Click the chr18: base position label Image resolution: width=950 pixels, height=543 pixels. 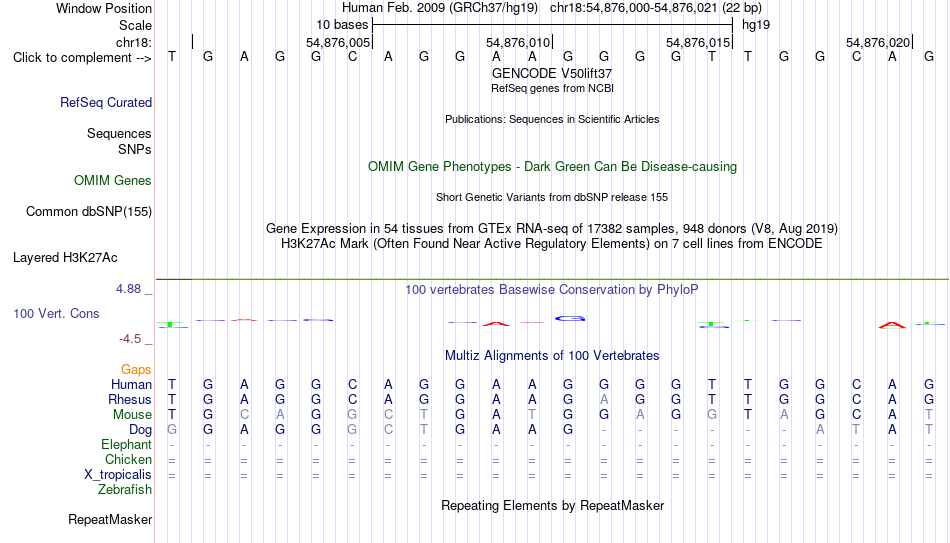(x=134, y=42)
